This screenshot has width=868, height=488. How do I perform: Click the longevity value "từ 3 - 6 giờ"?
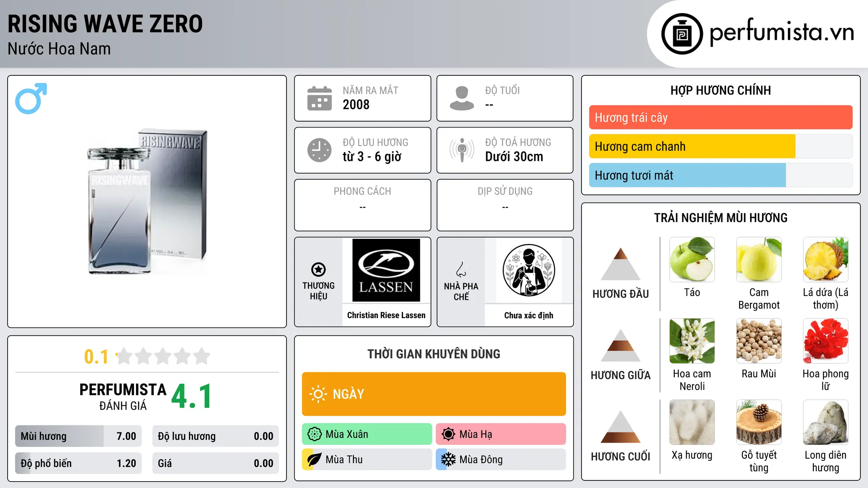(x=372, y=157)
